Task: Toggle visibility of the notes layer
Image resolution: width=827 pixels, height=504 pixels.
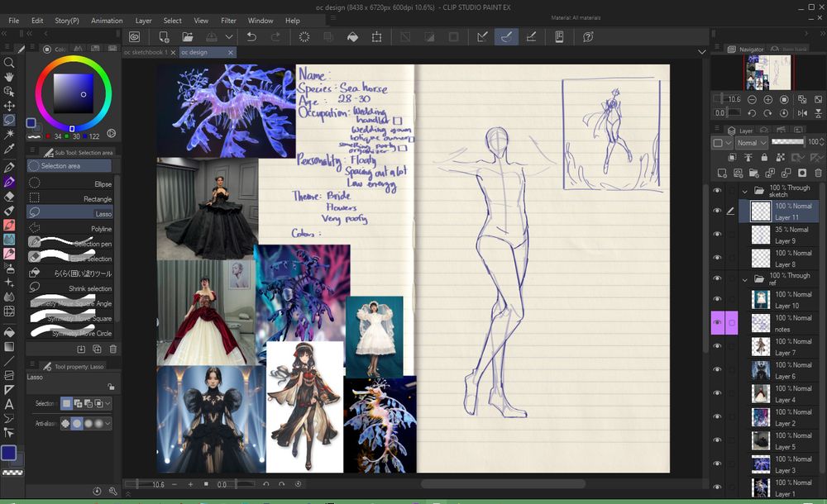Action: click(x=717, y=323)
